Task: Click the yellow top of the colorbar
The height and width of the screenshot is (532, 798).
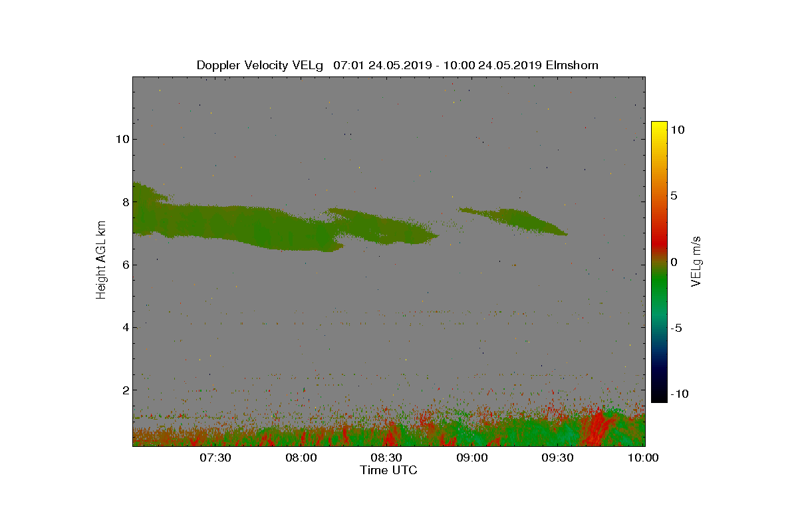Action: click(659, 126)
